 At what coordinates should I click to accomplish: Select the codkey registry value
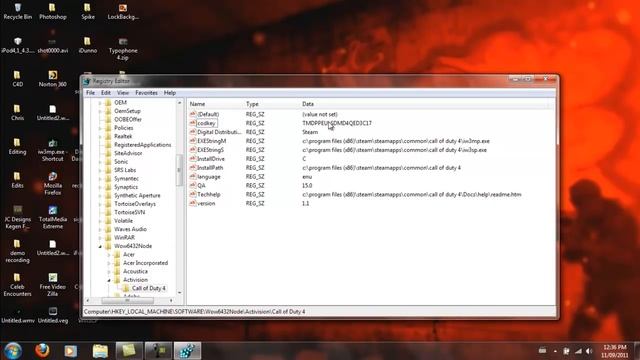206,123
